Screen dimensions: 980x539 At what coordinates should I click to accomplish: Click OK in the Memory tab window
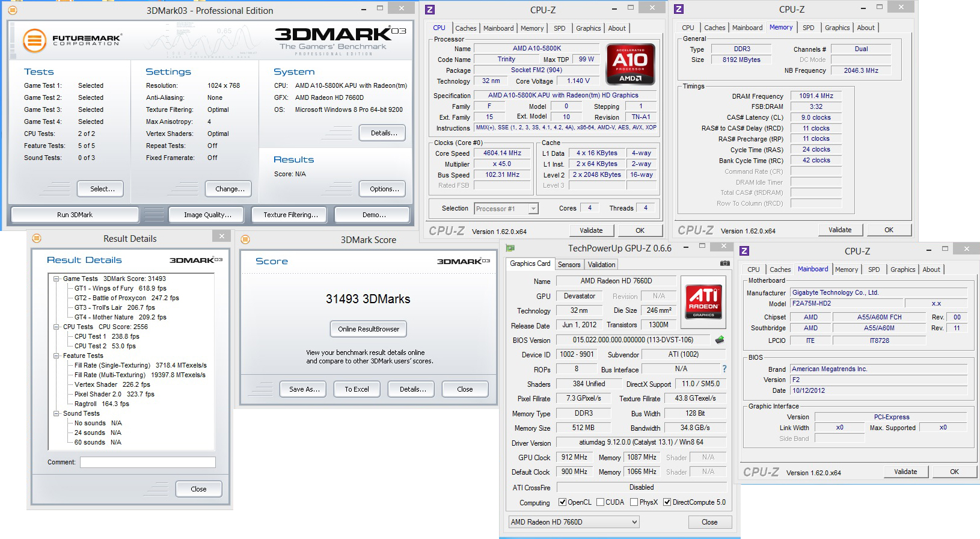click(889, 230)
